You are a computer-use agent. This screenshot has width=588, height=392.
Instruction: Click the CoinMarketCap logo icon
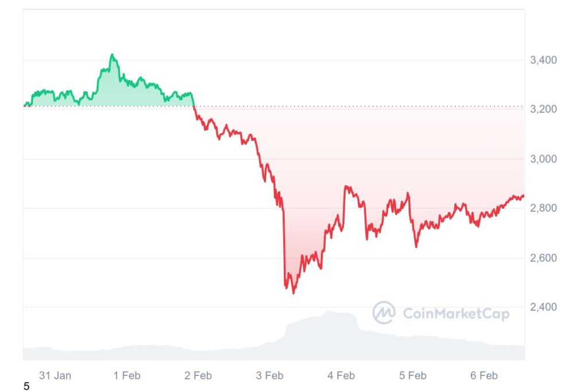[384, 313]
